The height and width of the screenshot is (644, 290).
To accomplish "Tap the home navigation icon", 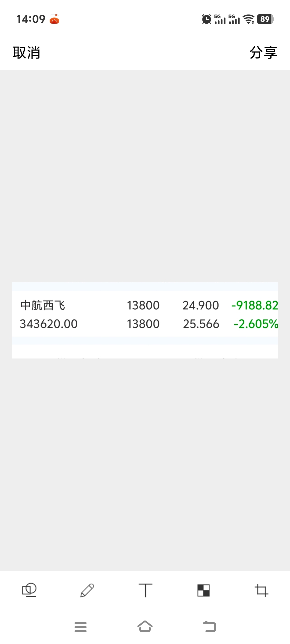I will point(145,626).
